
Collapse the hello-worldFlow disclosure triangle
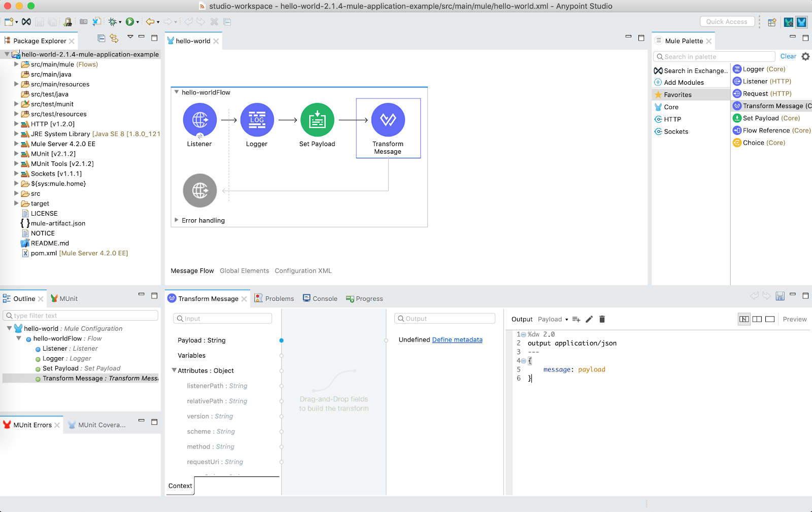click(x=177, y=92)
